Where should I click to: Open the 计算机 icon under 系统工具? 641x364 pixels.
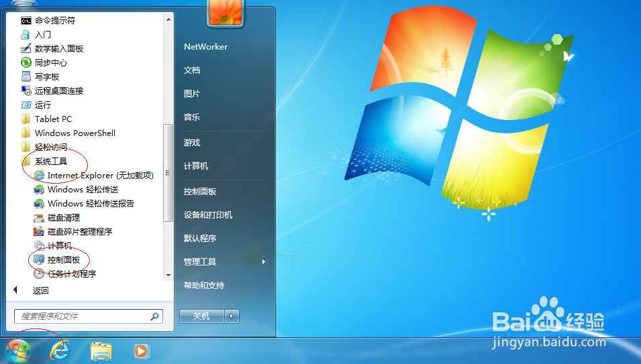click(39, 245)
